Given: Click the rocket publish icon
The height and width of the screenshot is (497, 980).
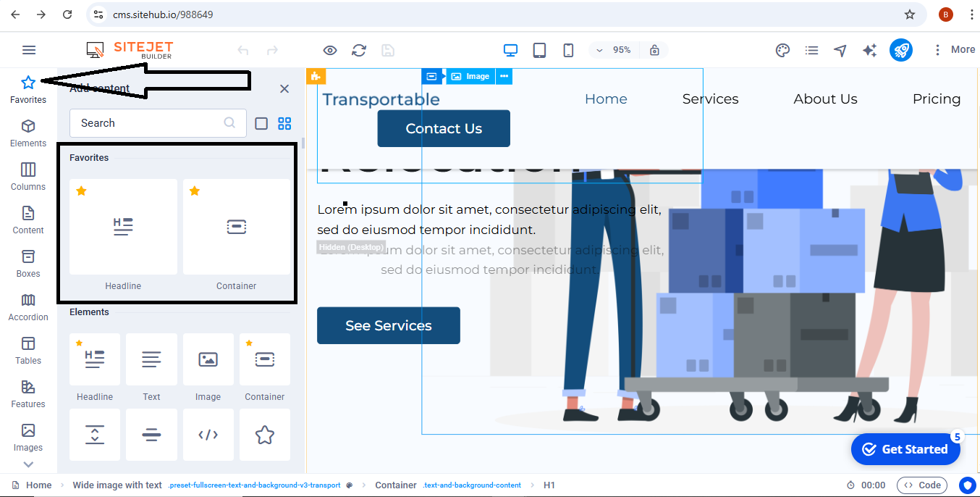Looking at the screenshot, I should click(x=900, y=50).
